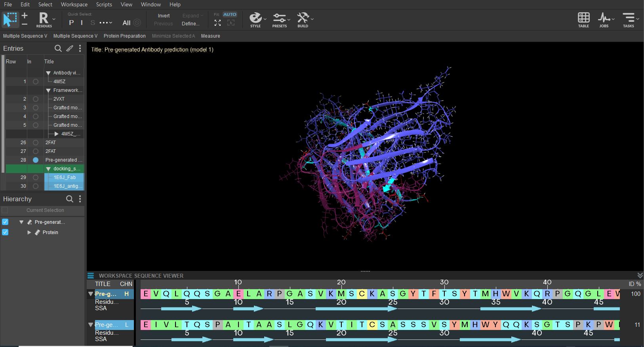Collapse Pre-generat... node in Hierarchy

21,222
